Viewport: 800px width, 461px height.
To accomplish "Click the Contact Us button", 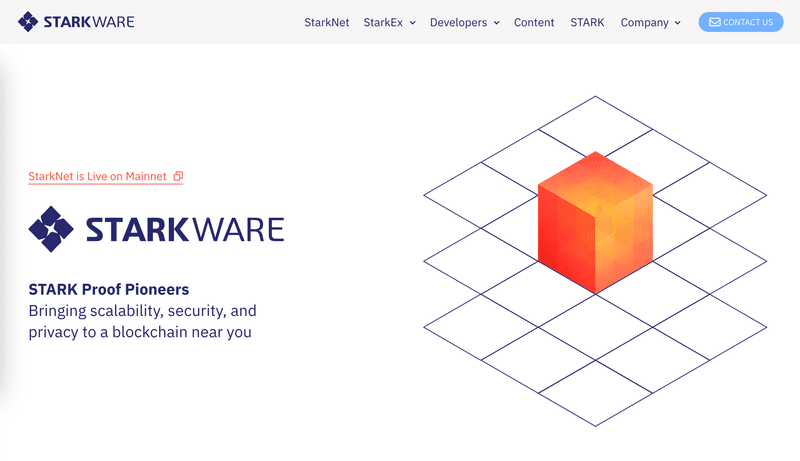I will [x=741, y=22].
